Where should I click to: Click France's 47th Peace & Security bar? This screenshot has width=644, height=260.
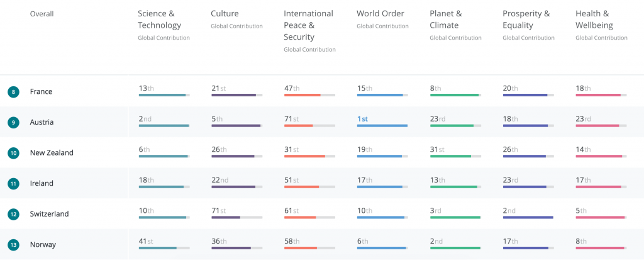click(x=309, y=95)
